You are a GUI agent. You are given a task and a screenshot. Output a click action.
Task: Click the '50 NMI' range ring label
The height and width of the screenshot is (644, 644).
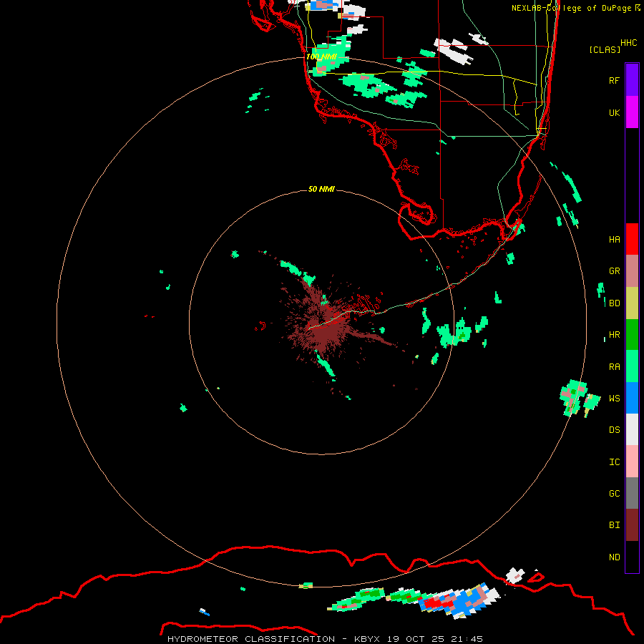click(x=321, y=189)
